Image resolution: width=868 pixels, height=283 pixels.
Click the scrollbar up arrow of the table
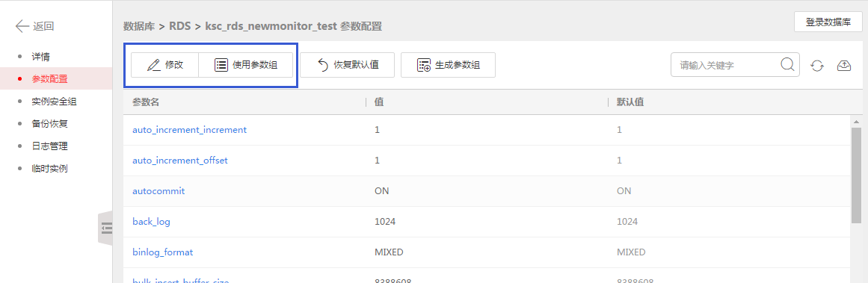click(856, 121)
